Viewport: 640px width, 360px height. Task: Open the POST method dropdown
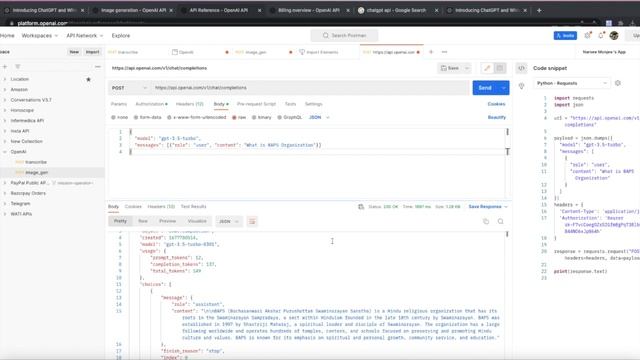129,88
